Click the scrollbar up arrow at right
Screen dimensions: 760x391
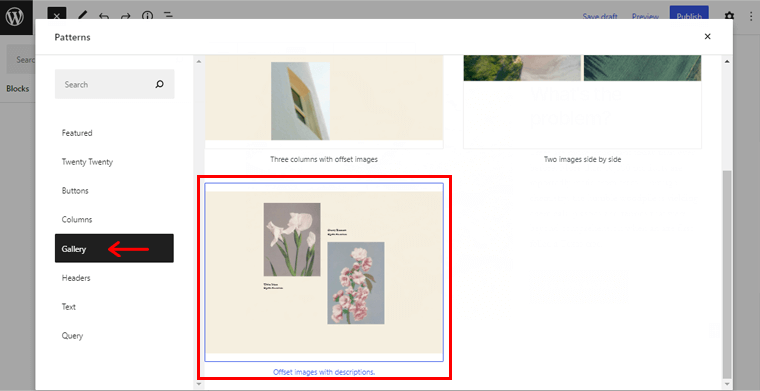coord(727,62)
